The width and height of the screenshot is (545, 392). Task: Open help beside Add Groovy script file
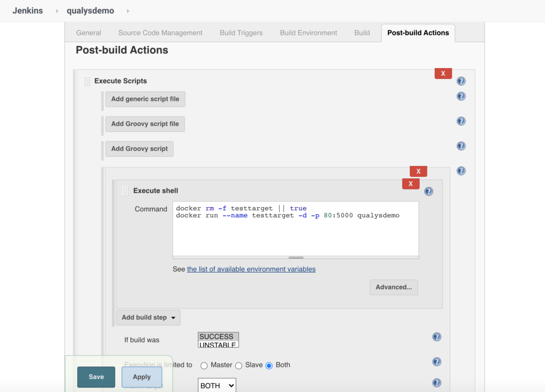[461, 121]
